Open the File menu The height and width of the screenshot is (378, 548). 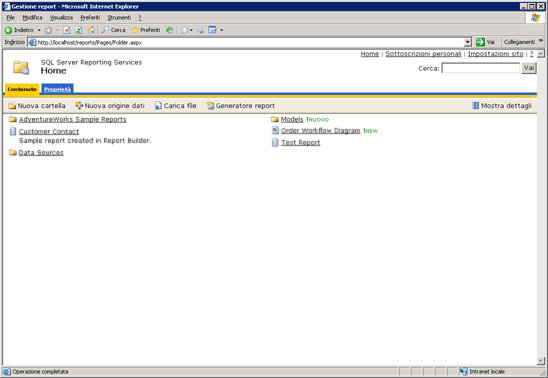point(10,17)
